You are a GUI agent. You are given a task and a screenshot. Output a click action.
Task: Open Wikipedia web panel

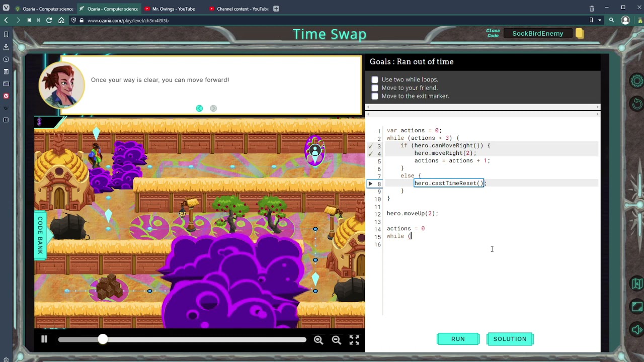6,108
